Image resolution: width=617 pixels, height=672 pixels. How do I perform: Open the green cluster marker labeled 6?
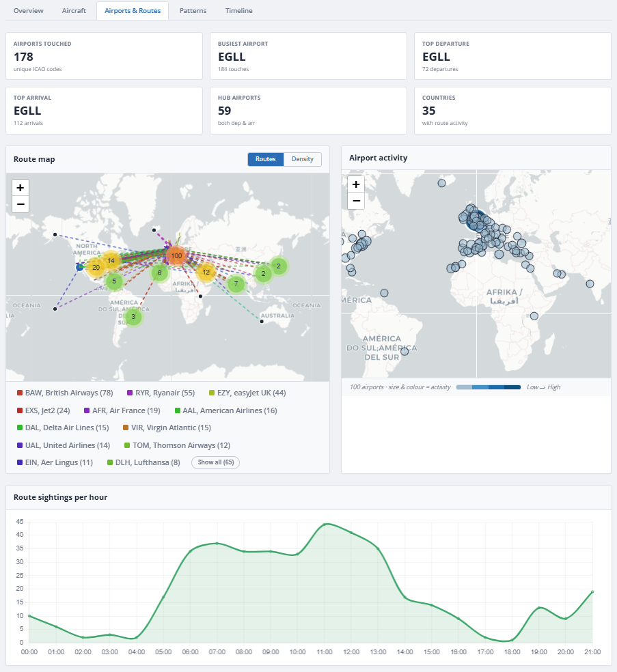pyautogui.click(x=159, y=272)
